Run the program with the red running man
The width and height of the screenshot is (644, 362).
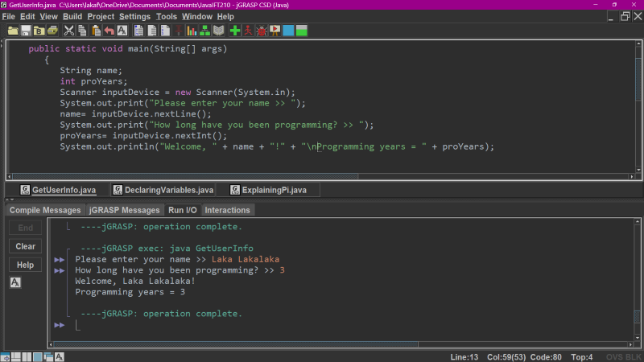[x=248, y=31]
